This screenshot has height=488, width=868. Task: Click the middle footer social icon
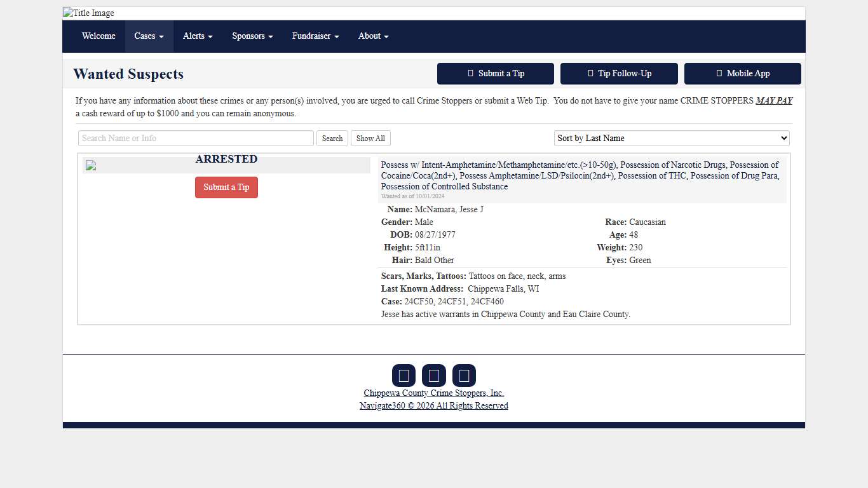pos(433,376)
